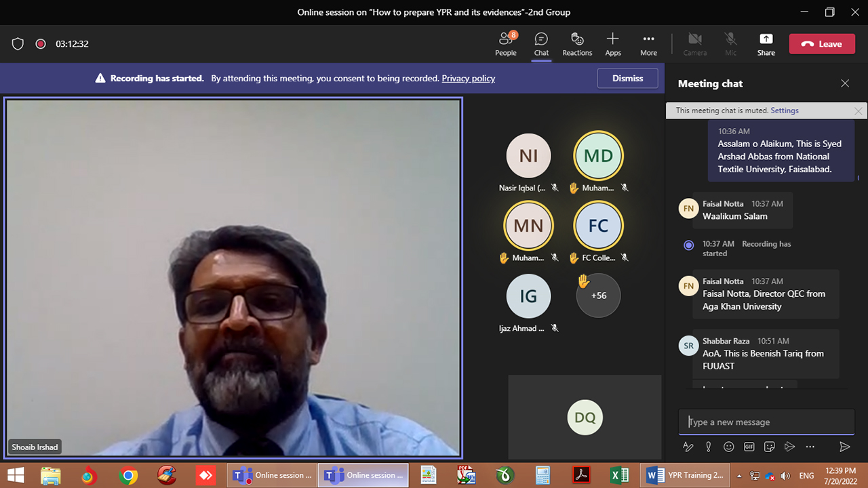Open text format options in compose box
Viewport: 868px width, 488px height.
(688, 447)
